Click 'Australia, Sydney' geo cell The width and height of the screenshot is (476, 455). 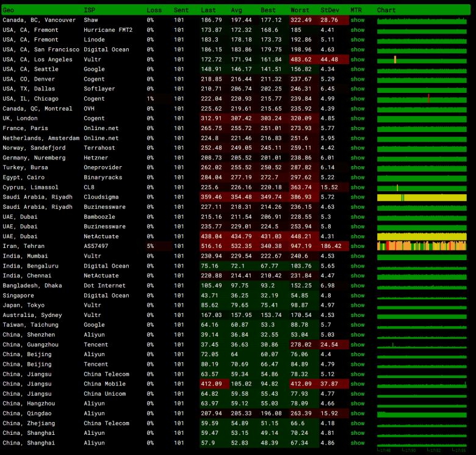pos(32,315)
